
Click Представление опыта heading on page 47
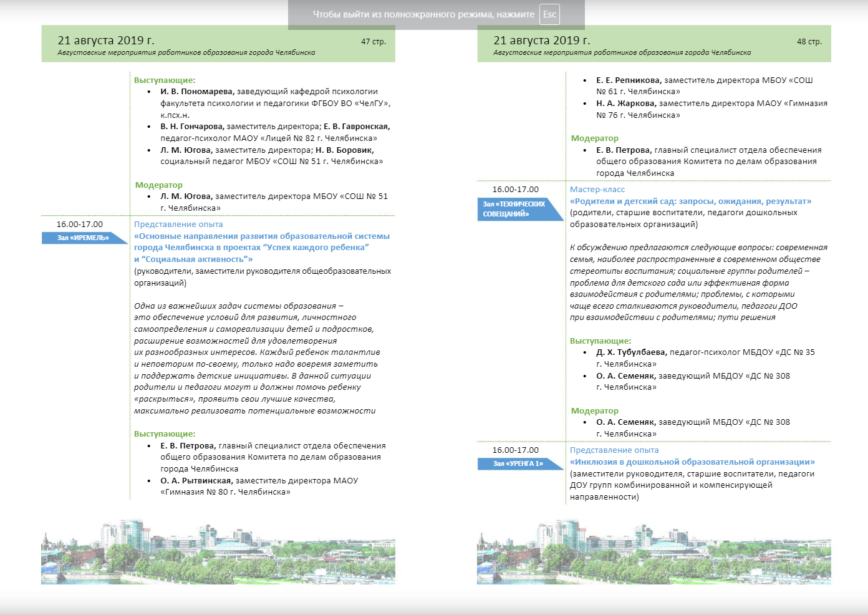(x=178, y=225)
